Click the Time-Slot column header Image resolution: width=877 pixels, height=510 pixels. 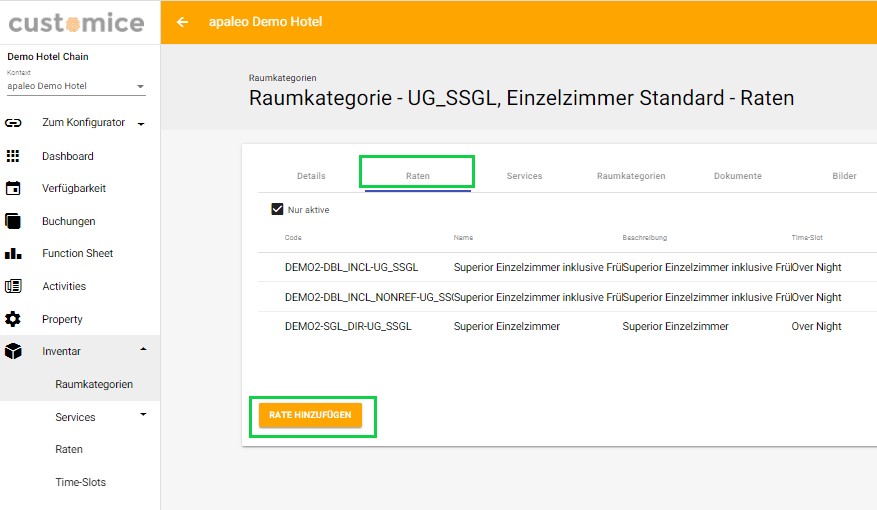click(807, 238)
